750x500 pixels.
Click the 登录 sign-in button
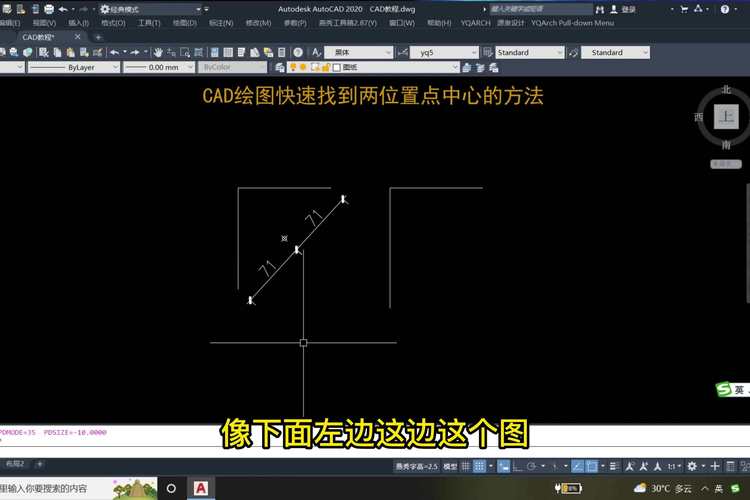pos(628,9)
